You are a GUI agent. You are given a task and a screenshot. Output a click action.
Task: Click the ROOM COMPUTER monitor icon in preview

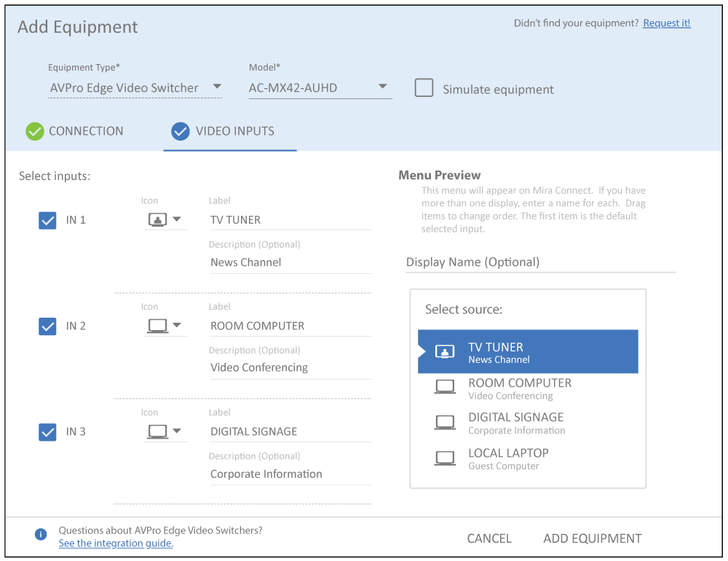pos(445,386)
